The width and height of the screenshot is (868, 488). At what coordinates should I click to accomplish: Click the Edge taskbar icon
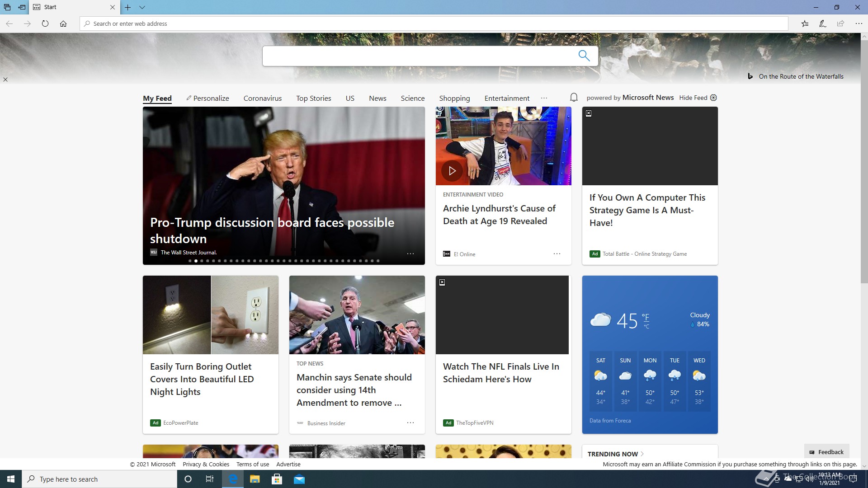[x=233, y=479]
